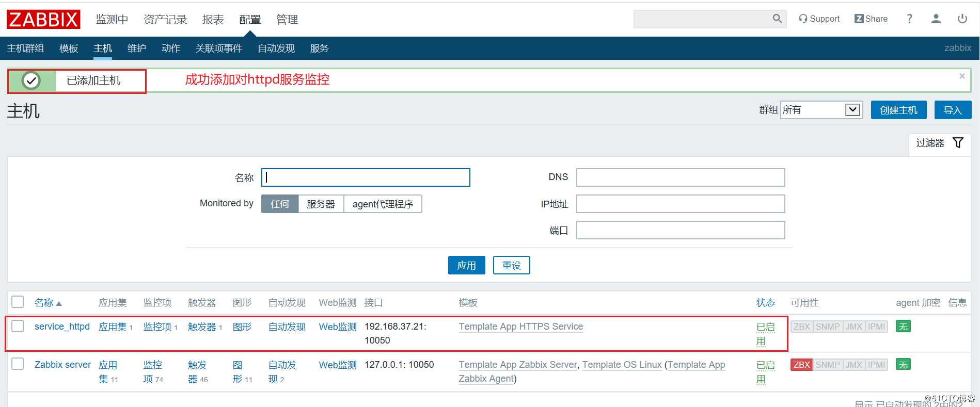Screen dimensions: 980x407
Task: Focus the 端口 filter input
Action: click(681, 230)
